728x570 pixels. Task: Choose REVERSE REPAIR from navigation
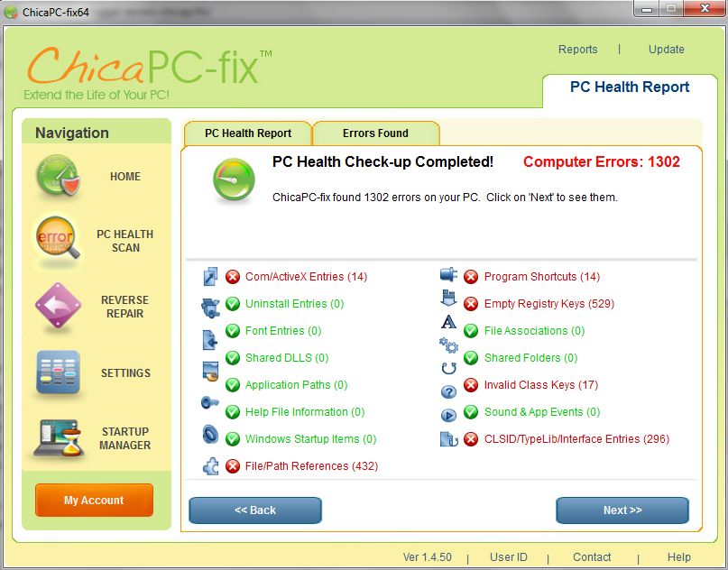(x=124, y=307)
